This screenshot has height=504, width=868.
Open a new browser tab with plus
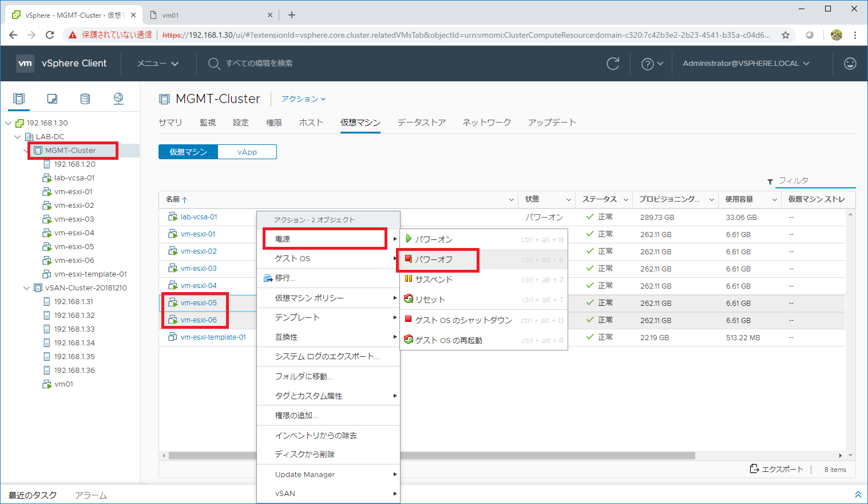point(291,15)
